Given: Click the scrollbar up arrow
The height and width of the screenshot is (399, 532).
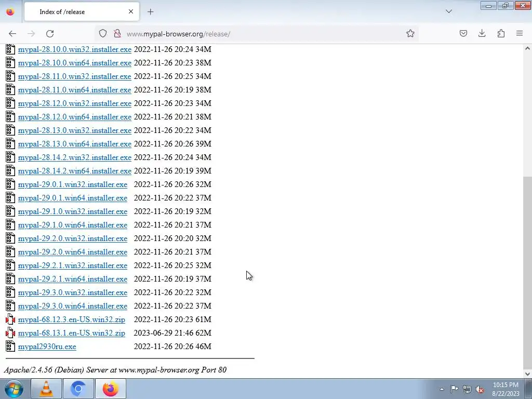Looking at the screenshot, I should tap(527, 48).
